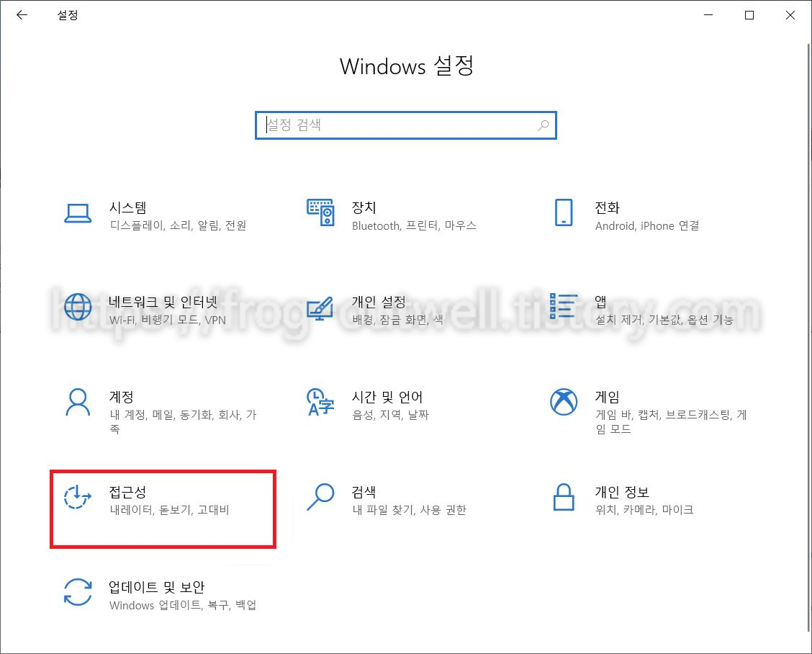
Task: Click the text Wi-Fi, 비행기 모드, VPN
Action: coord(167,320)
